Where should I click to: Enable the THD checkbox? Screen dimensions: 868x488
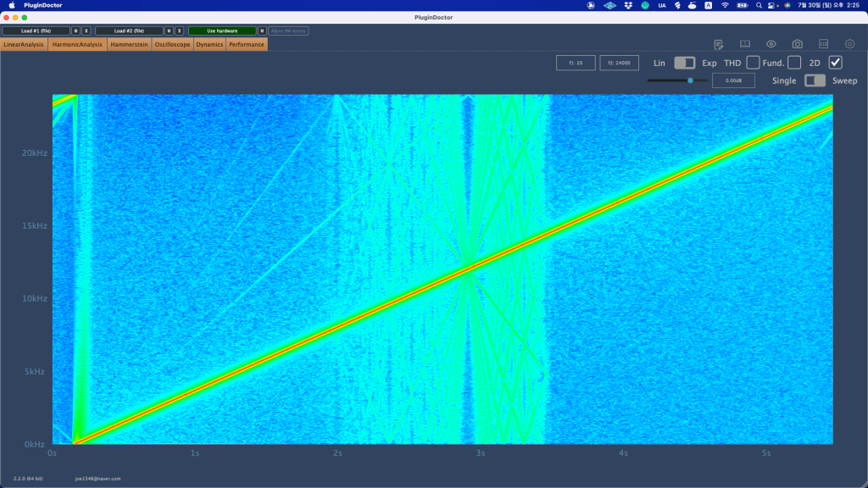tap(753, 63)
